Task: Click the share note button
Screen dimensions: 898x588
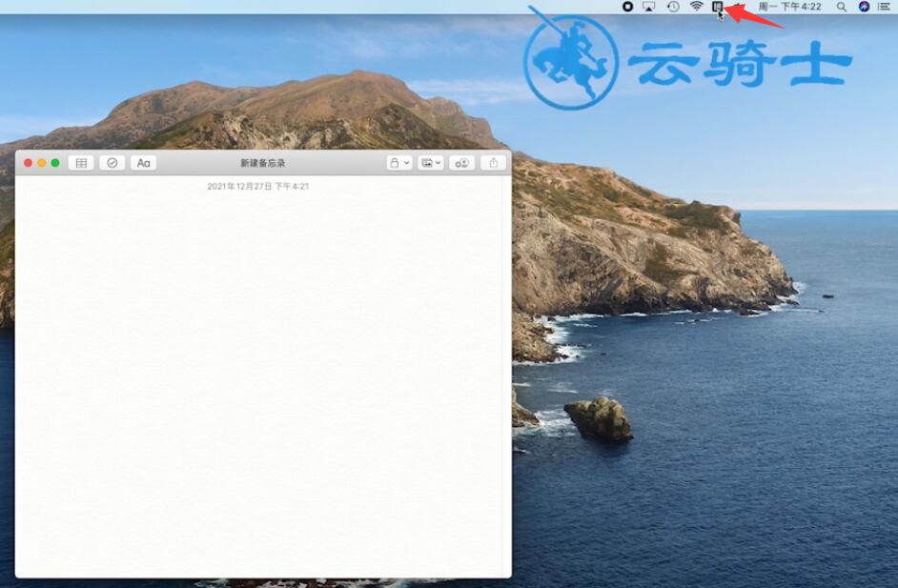Action: pos(493,163)
